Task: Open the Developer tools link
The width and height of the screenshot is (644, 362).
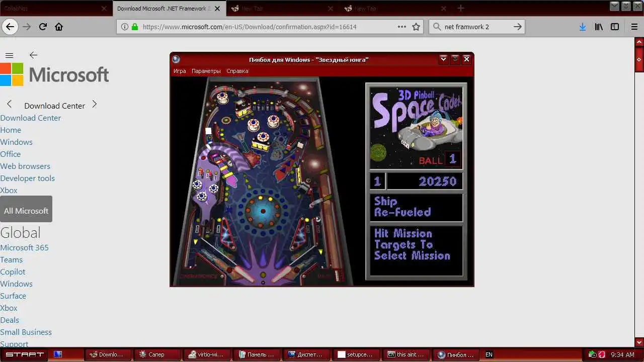Action: click(28, 178)
